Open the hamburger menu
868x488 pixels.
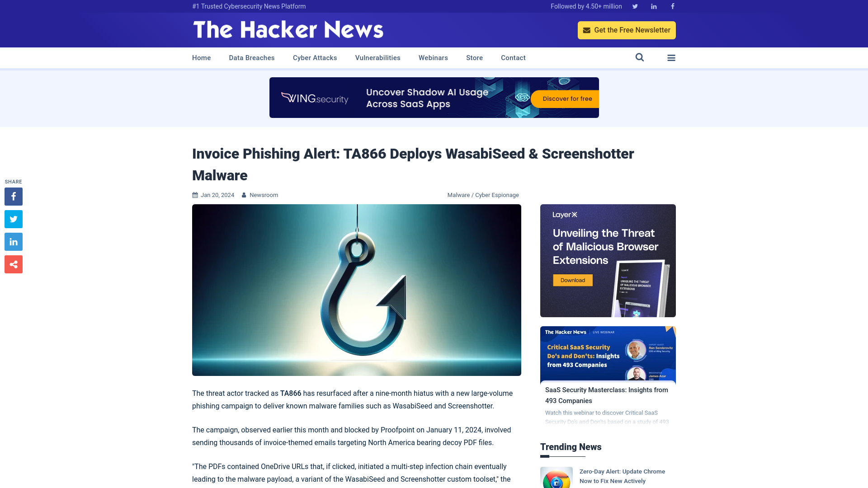click(671, 58)
